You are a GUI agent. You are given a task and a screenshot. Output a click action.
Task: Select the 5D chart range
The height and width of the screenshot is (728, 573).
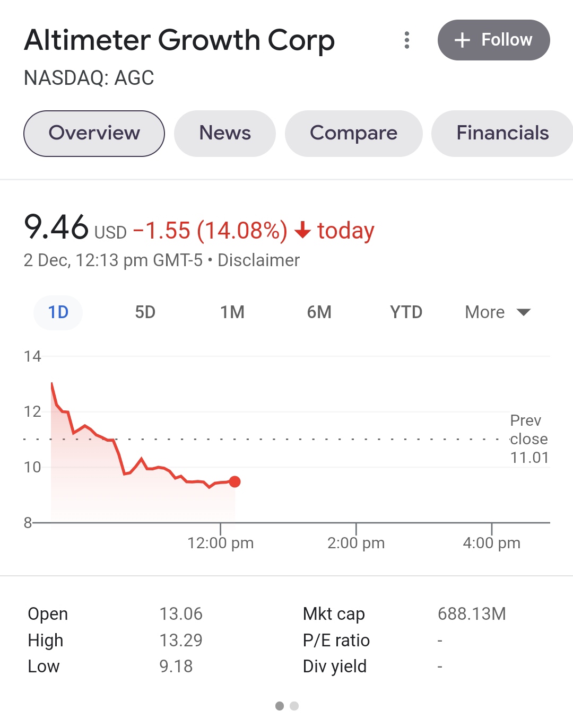145,312
